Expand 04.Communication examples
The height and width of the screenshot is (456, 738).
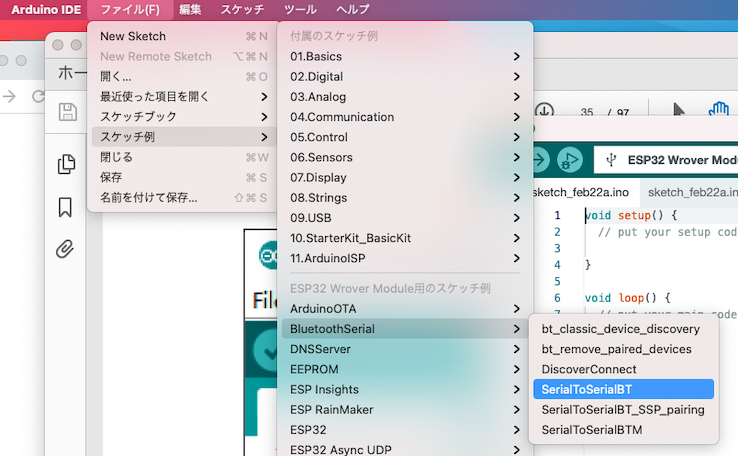405,117
